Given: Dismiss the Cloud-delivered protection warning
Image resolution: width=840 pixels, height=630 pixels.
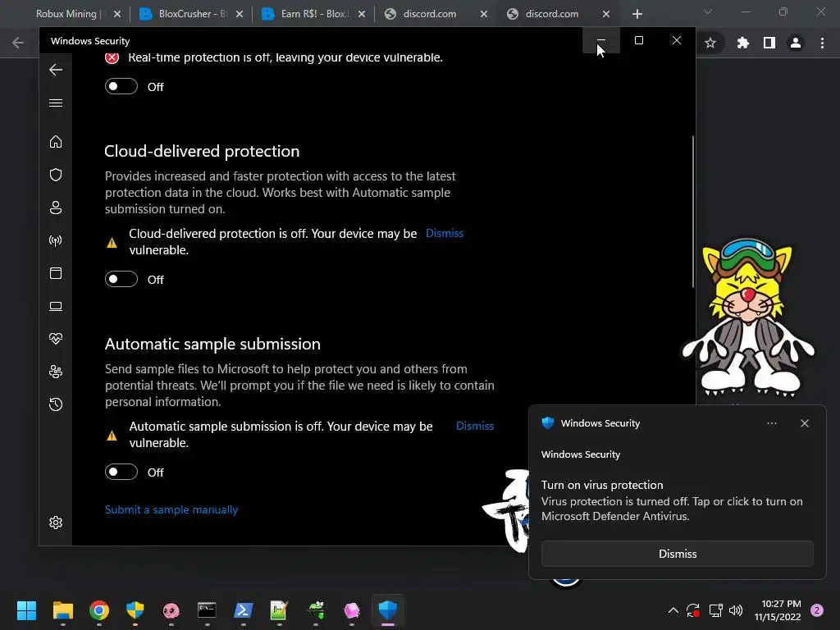Looking at the screenshot, I should (x=445, y=234).
